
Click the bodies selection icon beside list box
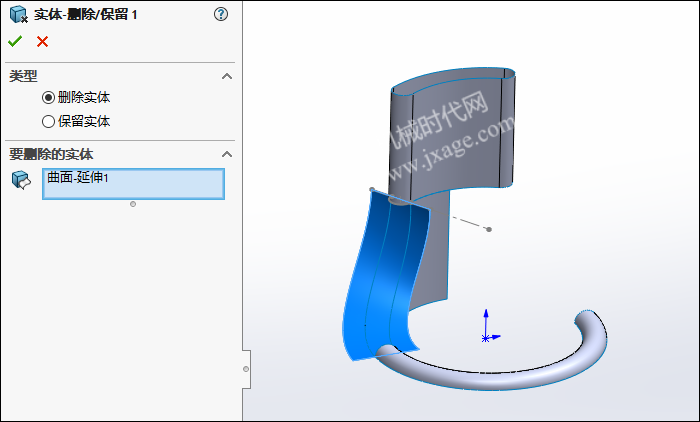21,180
